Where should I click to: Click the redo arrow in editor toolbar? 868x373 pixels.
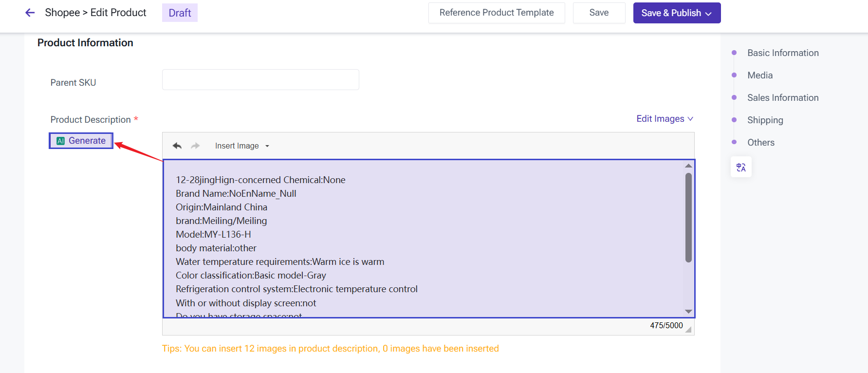pyautogui.click(x=195, y=146)
